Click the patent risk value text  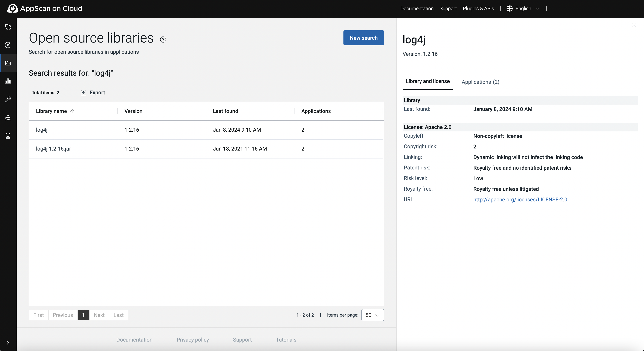[x=522, y=168]
